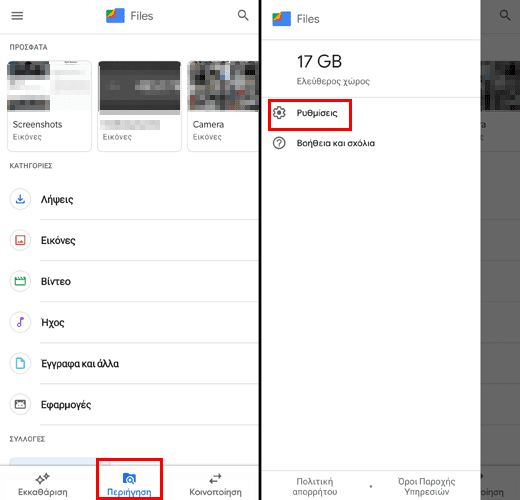
Task: Open the Βίντεο video category icon
Action: pyautogui.click(x=20, y=281)
